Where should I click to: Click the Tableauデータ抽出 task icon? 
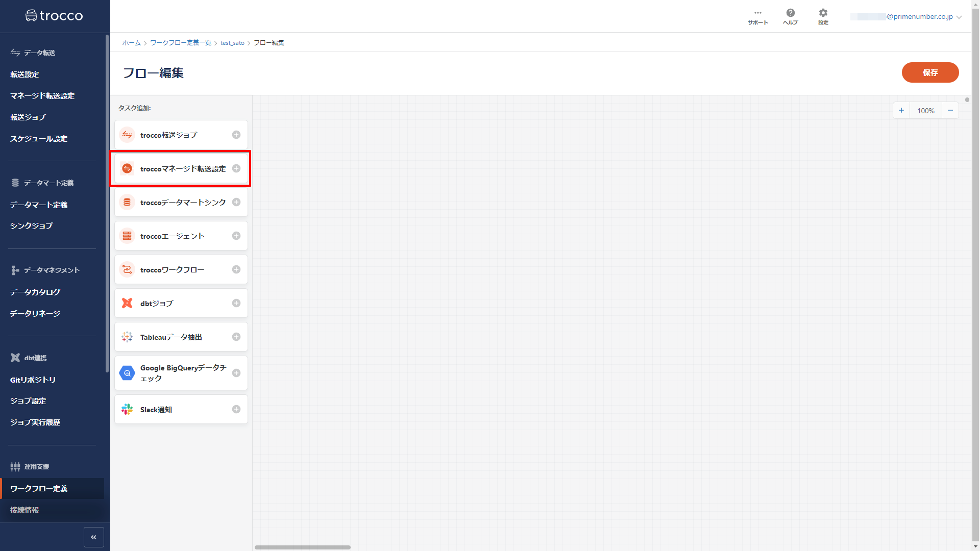[127, 337]
